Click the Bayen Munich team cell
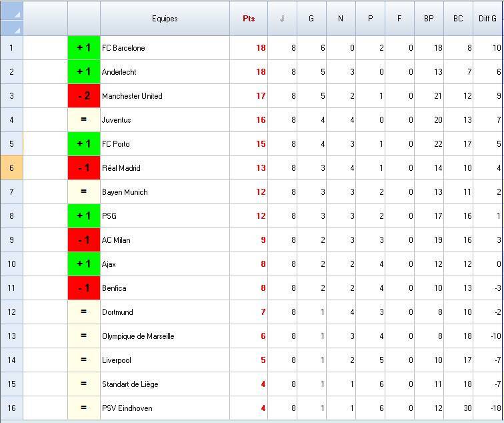This screenshot has height=423, width=504. [164, 192]
